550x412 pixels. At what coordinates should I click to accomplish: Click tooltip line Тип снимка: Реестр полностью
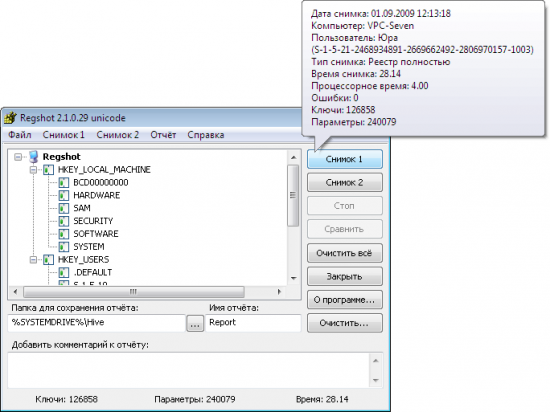(x=381, y=62)
